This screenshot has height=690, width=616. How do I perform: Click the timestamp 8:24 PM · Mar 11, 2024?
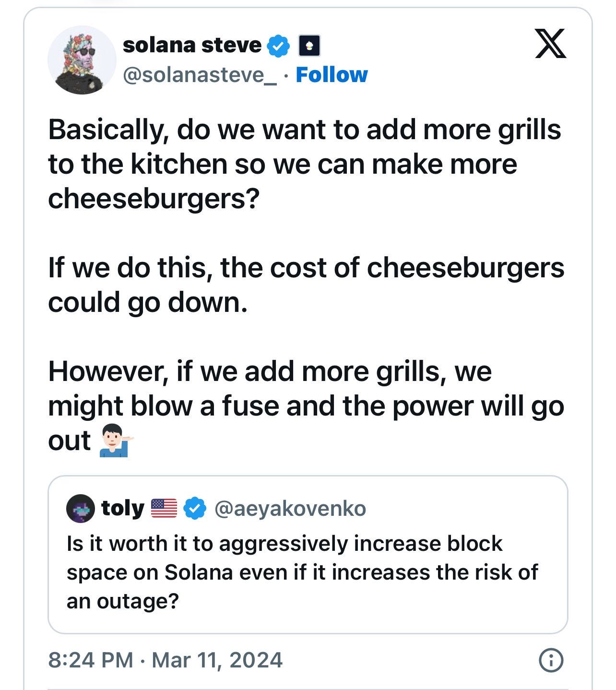coord(166,659)
